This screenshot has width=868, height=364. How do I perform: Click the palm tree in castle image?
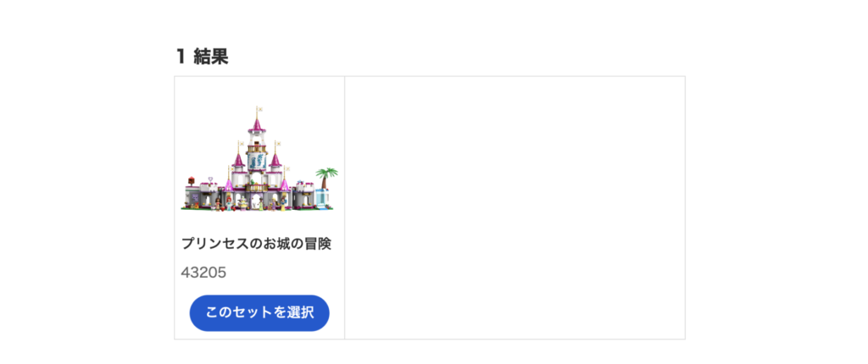pyautogui.click(x=326, y=178)
